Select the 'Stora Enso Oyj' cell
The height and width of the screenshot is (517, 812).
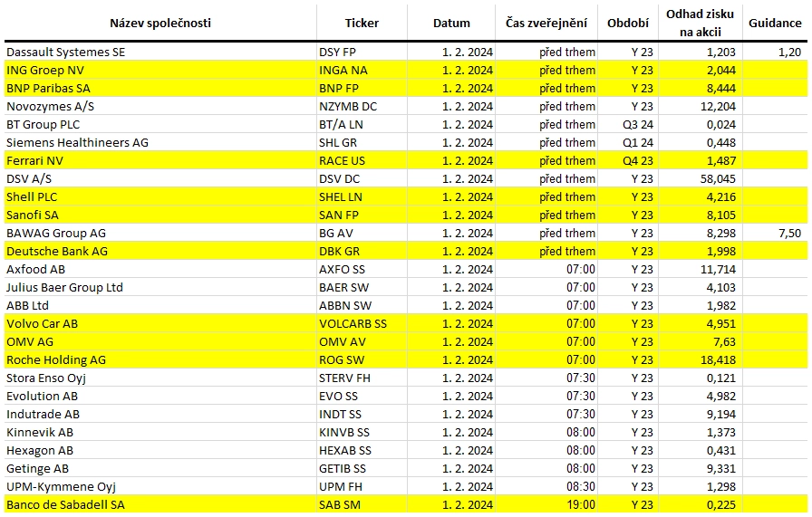pos(160,378)
